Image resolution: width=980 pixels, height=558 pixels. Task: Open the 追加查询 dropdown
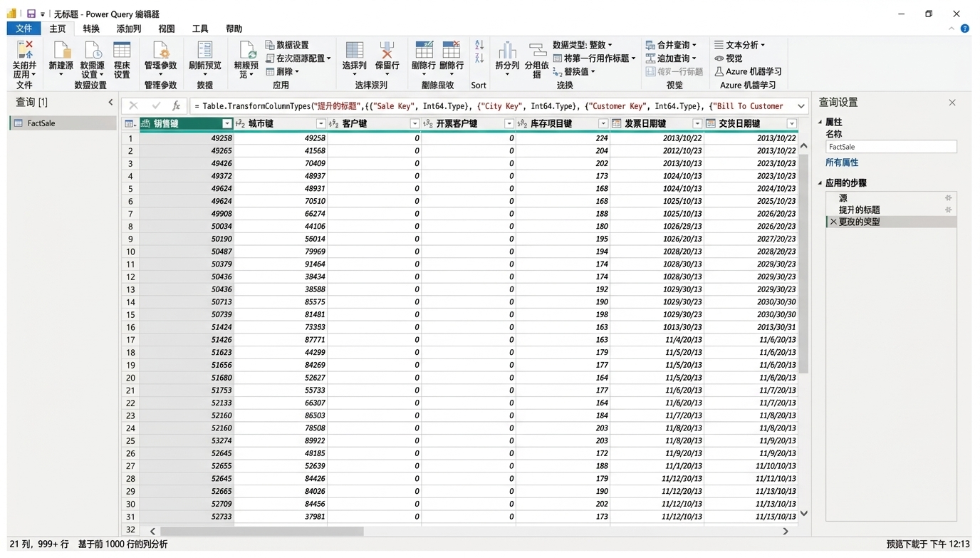point(671,58)
